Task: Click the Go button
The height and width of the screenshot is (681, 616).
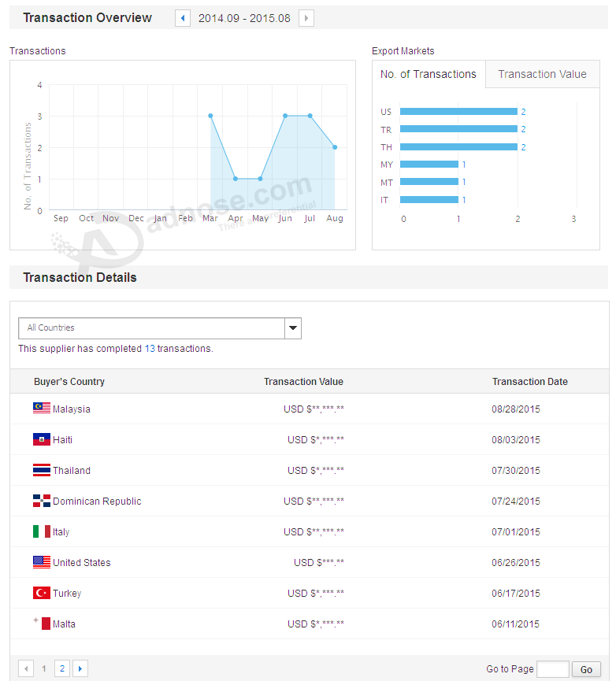Action: (586, 669)
